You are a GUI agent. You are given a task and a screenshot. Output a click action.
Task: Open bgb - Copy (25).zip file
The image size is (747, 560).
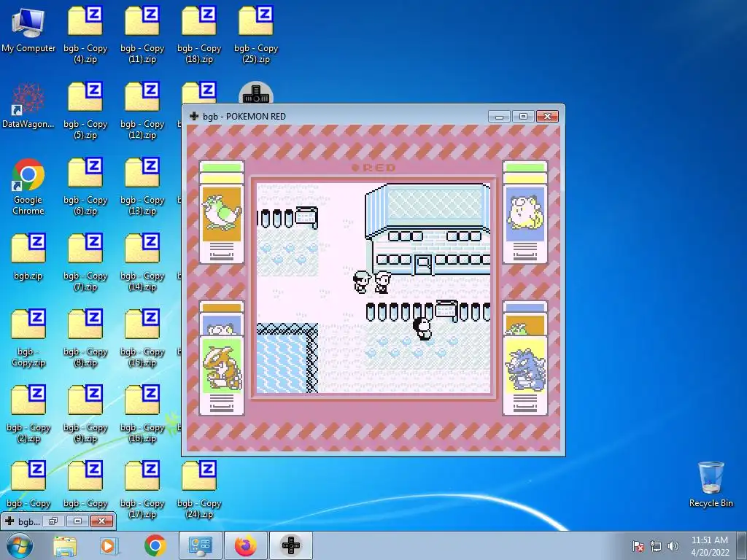tap(256, 35)
